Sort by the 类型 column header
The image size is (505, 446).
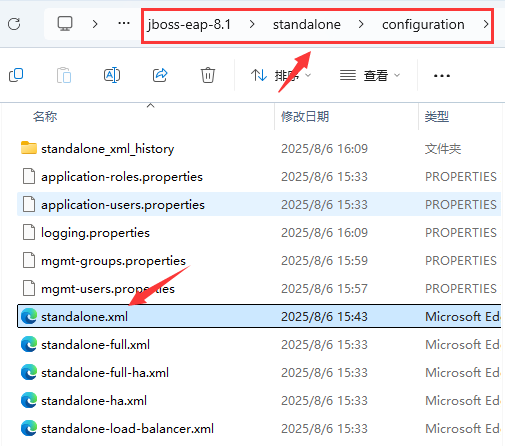click(x=437, y=117)
